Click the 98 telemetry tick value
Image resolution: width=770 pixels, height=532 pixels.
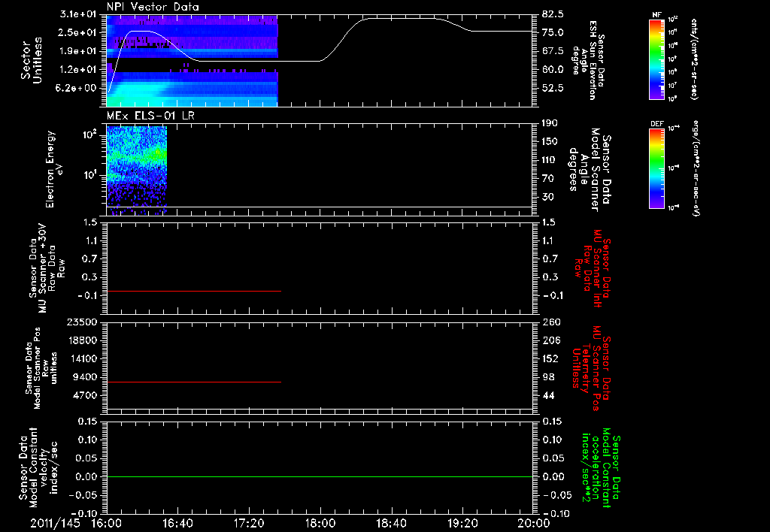[x=548, y=377]
